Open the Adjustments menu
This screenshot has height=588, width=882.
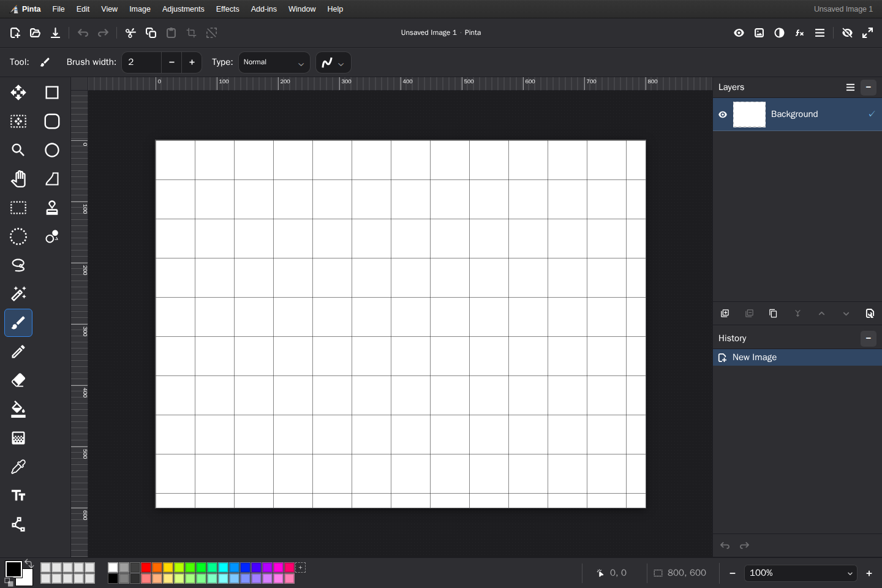click(x=183, y=9)
